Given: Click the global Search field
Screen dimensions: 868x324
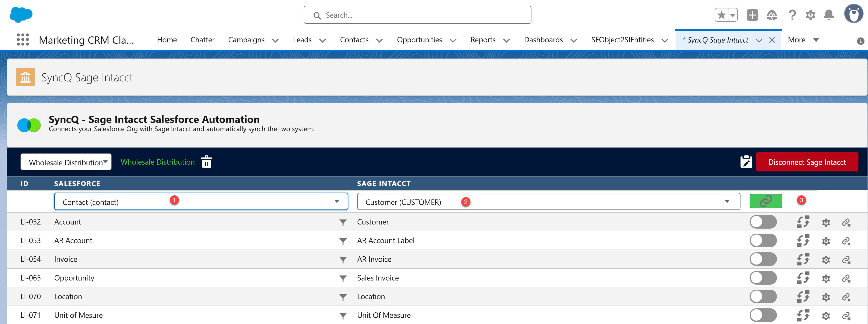Looking at the screenshot, I should pos(417,15).
